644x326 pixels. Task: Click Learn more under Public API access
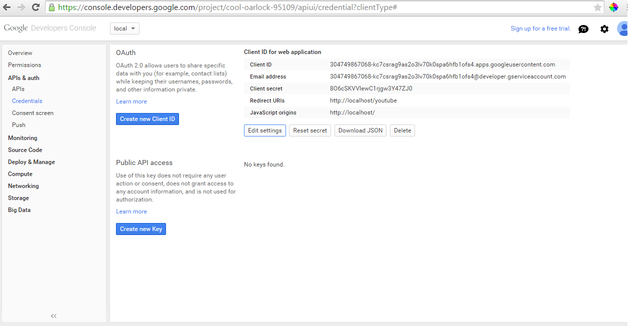click(131, 211)
